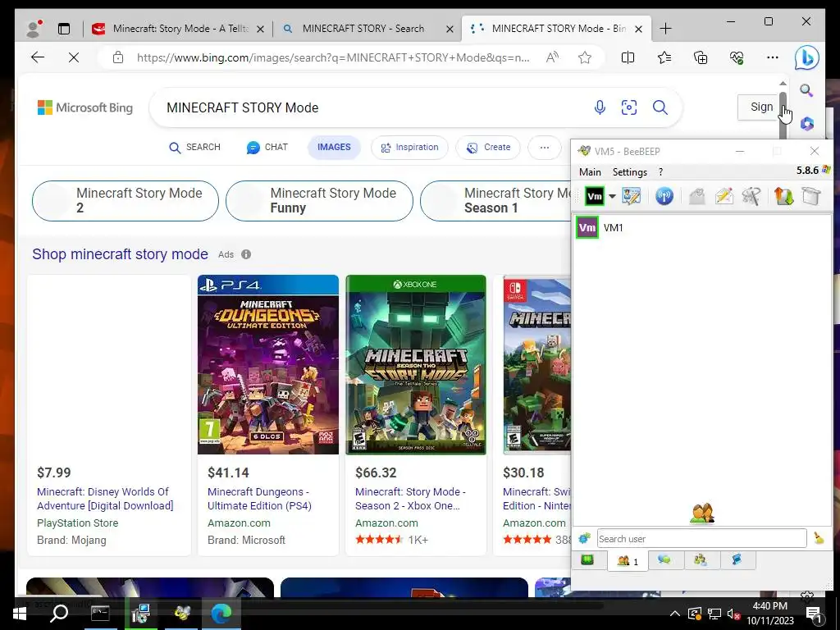Open the Minecraft Dungeons PS4 cover image

(268, 365)
